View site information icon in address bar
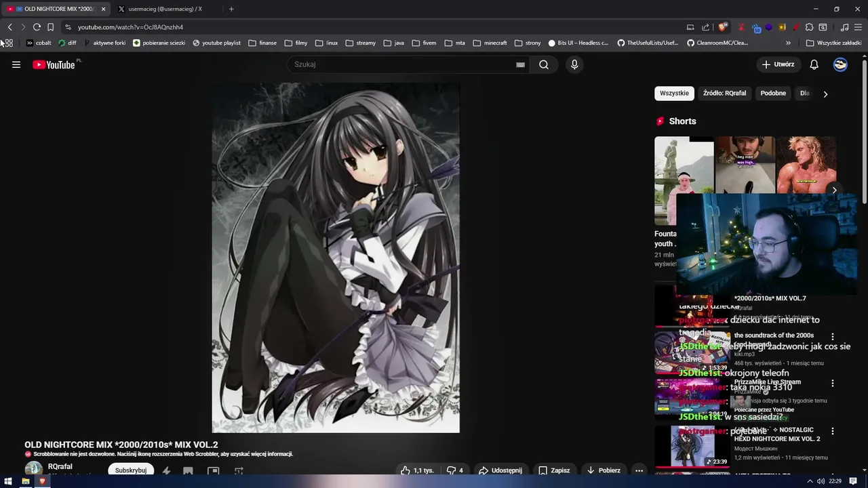 pyautogui.click(x=68, y=27)
